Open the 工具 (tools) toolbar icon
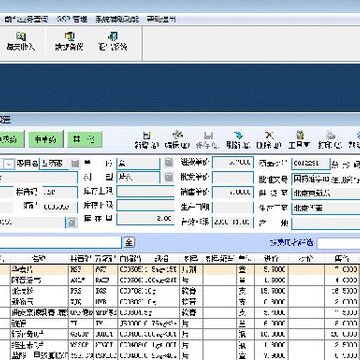The width and height of the screenshot is (360, 360). (x=300, y=135)
